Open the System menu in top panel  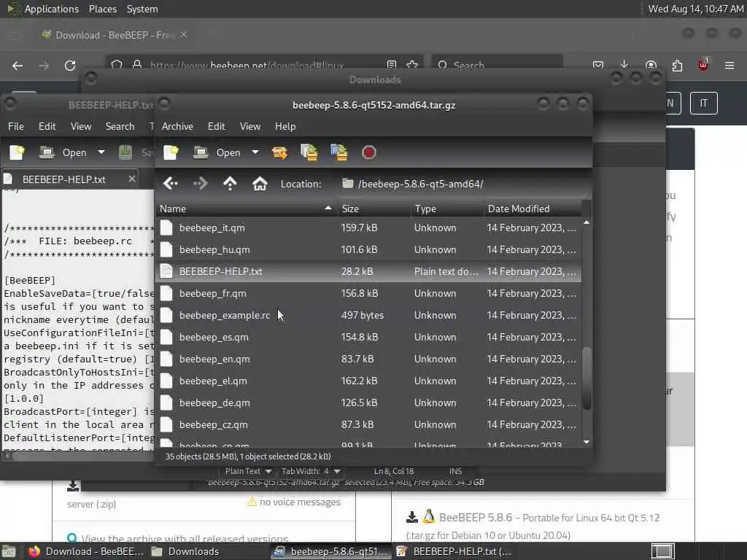142,9
